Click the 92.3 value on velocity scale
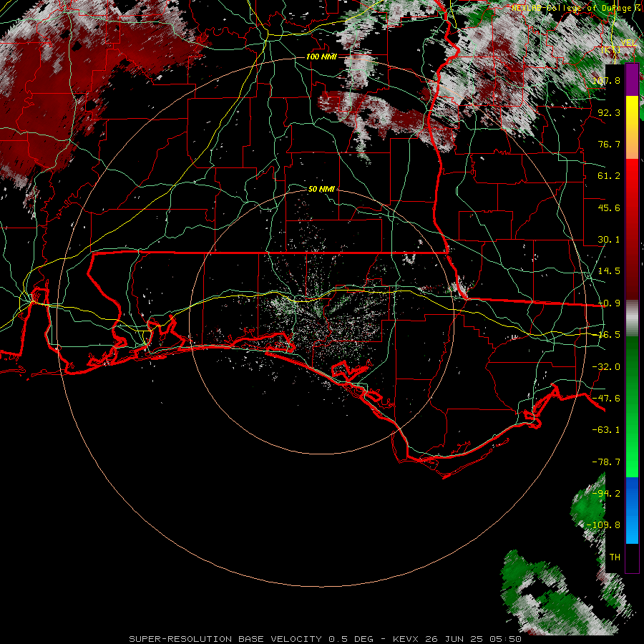 pyautogui.click(x=609, y=112)
